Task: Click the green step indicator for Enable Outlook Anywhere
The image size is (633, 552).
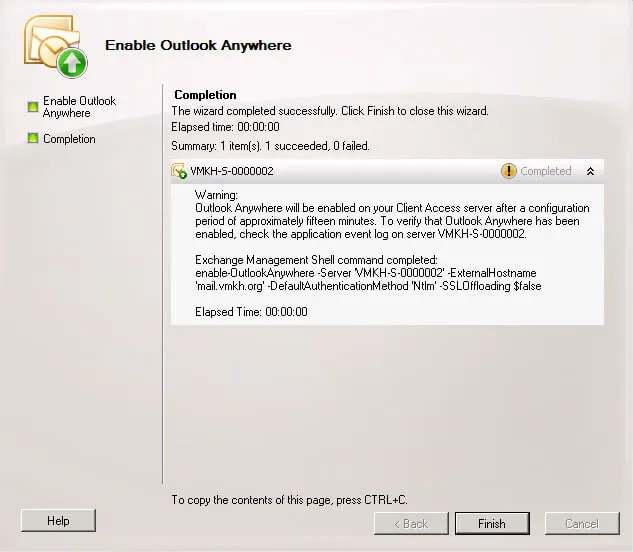Action: click(x=33, y=107)
